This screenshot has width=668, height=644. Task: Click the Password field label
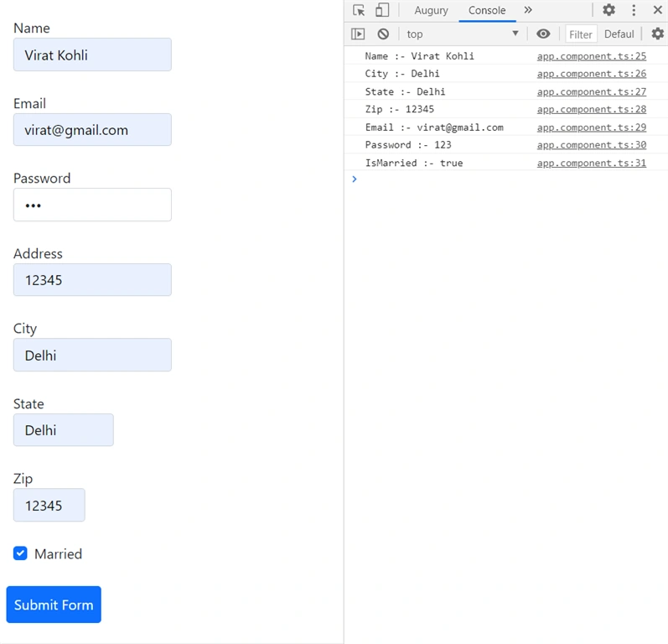[42, 178]
